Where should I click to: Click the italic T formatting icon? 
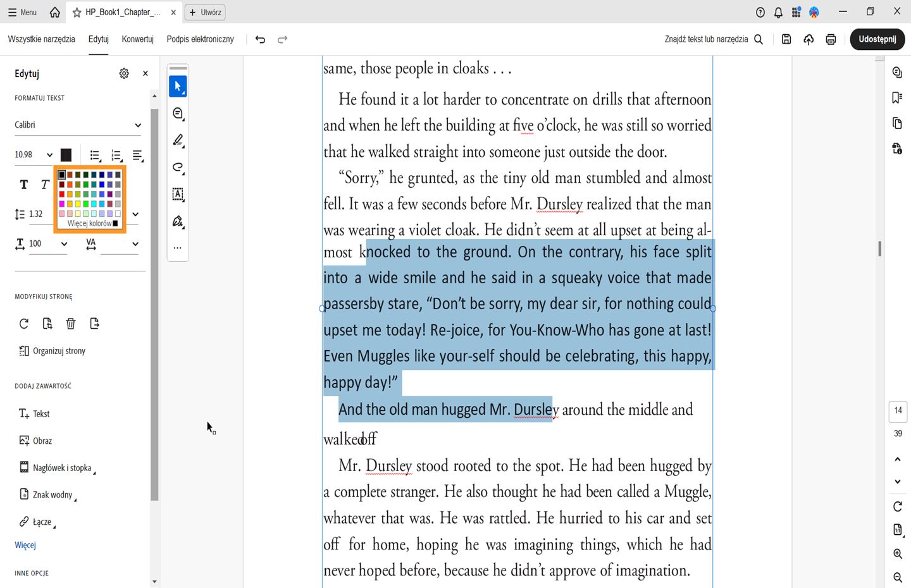point(44,184)
